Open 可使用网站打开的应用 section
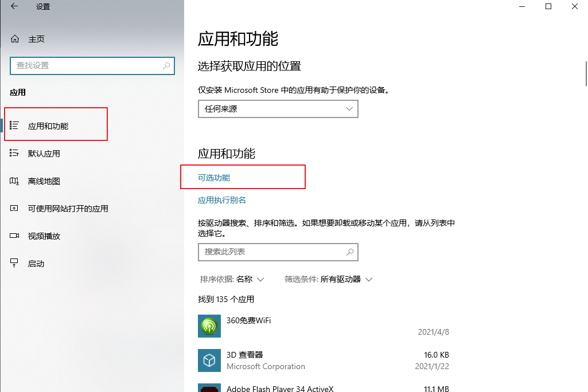The image size is (588, 392). click(68, 209)
